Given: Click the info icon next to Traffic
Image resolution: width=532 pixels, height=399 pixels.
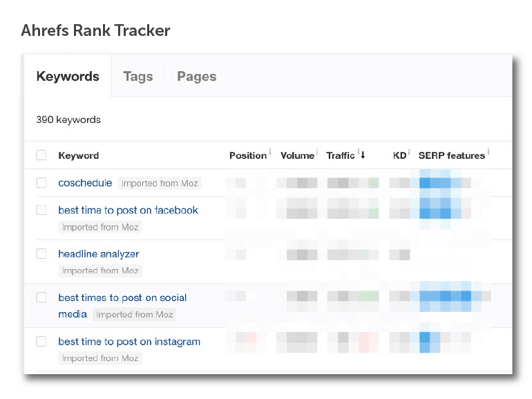Looking at the screenshot, I should point(359,152).
